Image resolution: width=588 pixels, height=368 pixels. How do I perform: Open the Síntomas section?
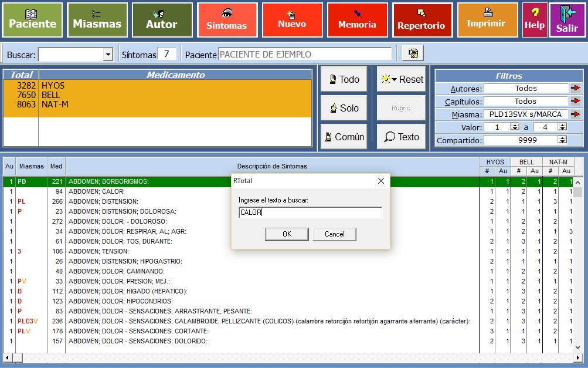tap(227, 20)
